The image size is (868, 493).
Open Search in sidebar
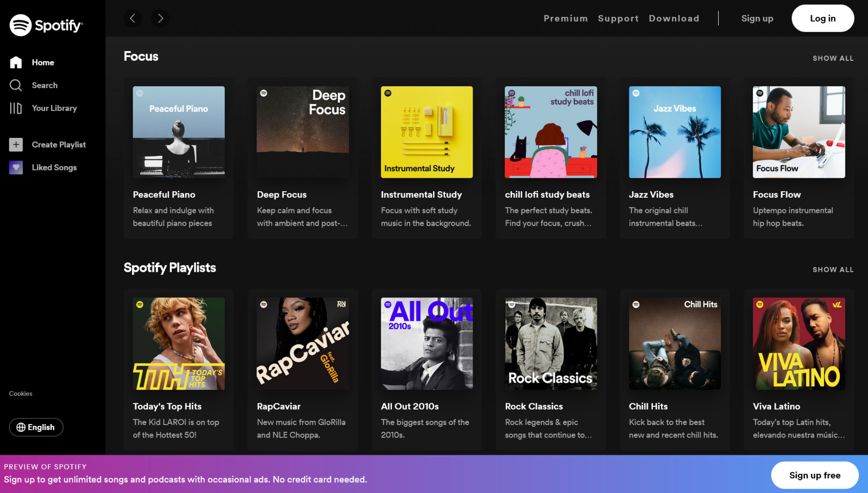pos(45,85)
